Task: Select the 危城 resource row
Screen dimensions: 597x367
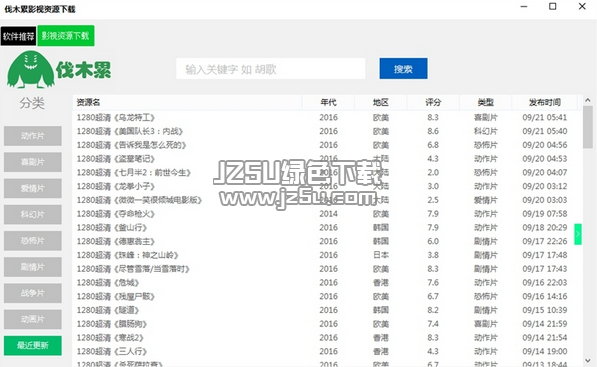Action: pyautogui.click(x=327, y=282)
